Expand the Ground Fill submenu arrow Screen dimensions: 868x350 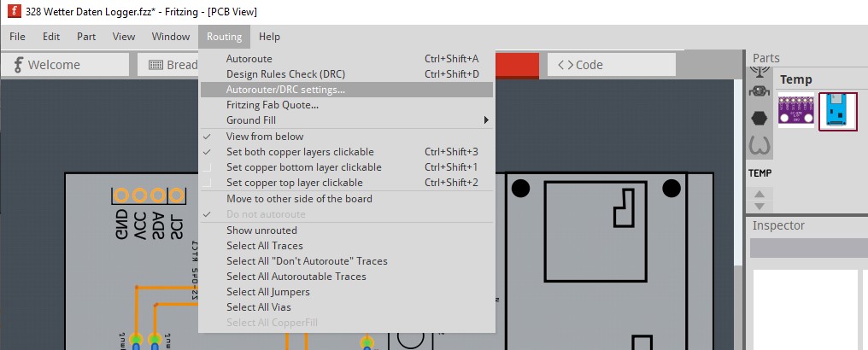[x=486, y=120]
